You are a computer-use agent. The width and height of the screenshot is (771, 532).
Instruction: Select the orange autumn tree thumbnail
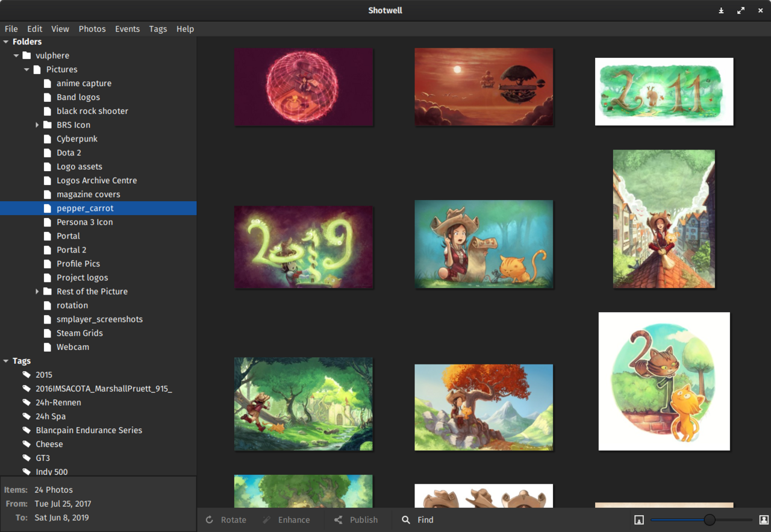tap(484, 407)
